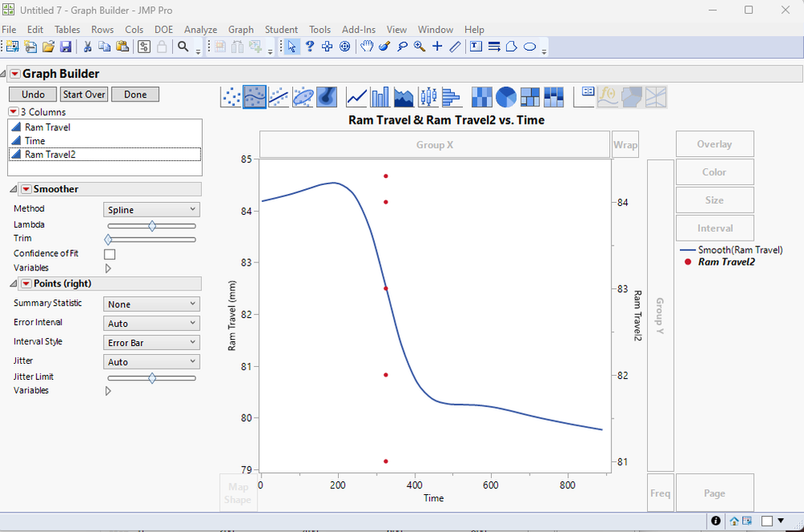This screenshot has width=804, height=532.
Task: Open the home window icon in status bar
Action: (x=734, y=522)
